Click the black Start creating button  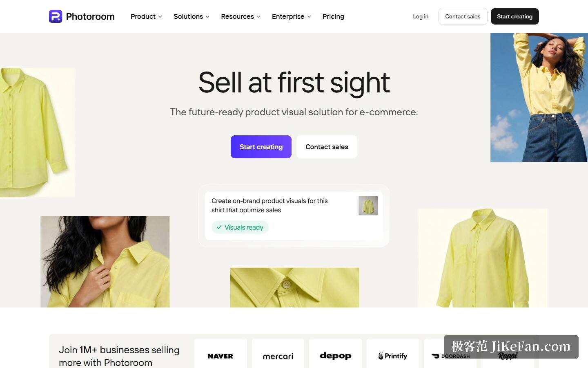(514, 16)
